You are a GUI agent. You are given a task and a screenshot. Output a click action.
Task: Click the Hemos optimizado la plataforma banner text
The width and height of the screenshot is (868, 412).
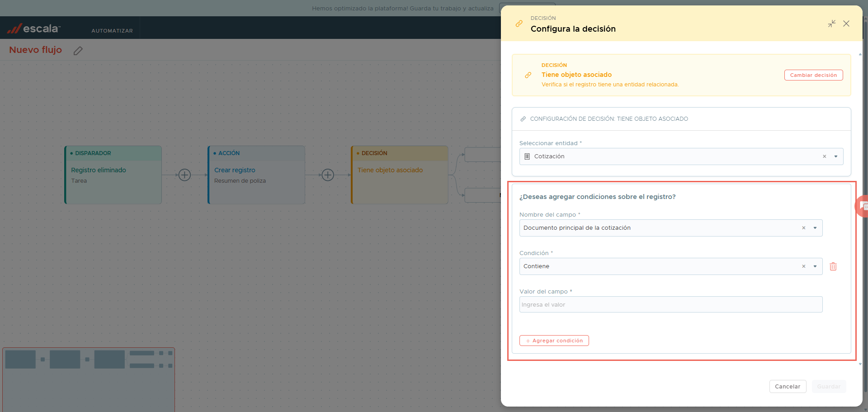(x=402, y=9)
